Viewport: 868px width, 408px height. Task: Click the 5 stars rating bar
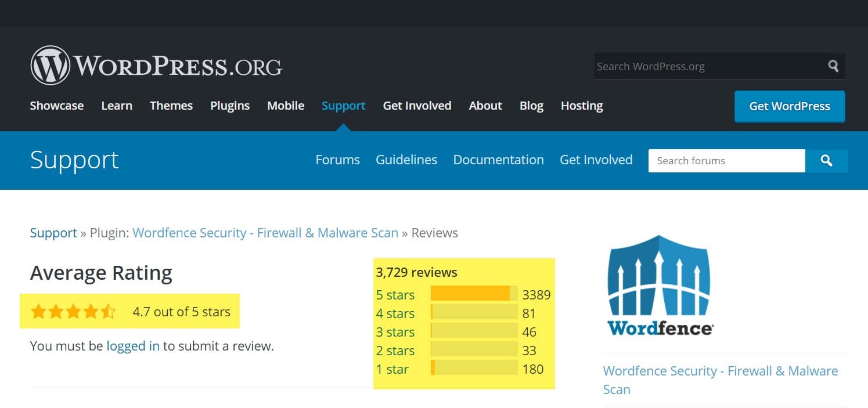point(474,294)
